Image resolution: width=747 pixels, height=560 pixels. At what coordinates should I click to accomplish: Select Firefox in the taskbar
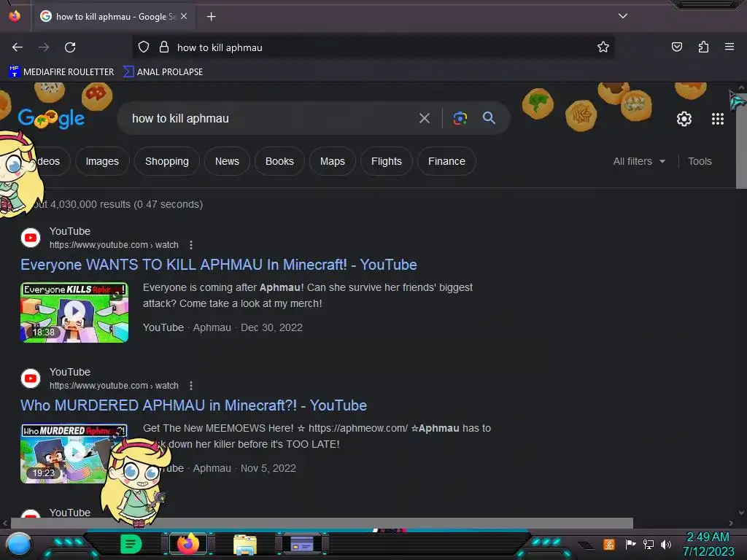click(x=188, y=544)
